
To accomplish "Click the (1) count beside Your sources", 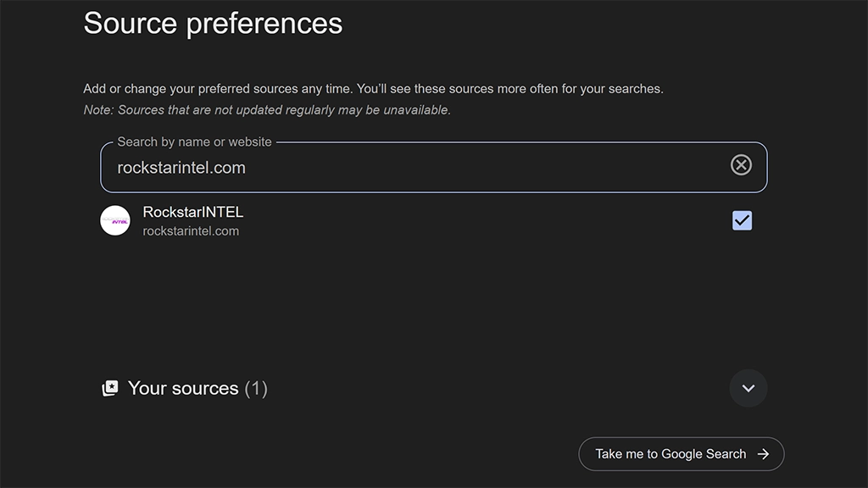I will pos(256,389).
